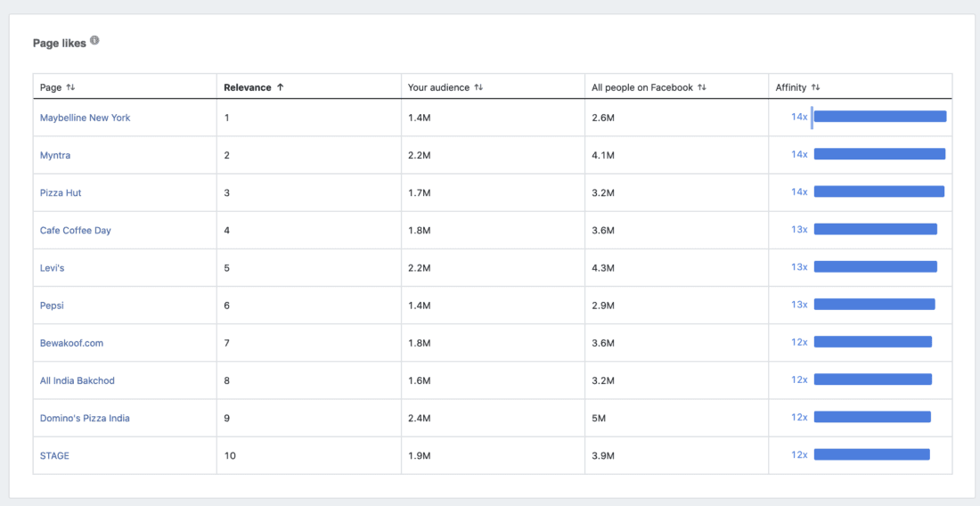Toggle Relevance ascending sort arrow

(280, 87)
